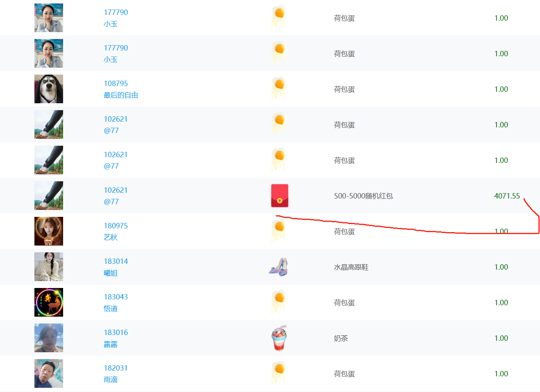The width and height of the screenshot is (540, 392).
Task: Open the avatar in the second 小玉 row
Action: click(49, 54)
